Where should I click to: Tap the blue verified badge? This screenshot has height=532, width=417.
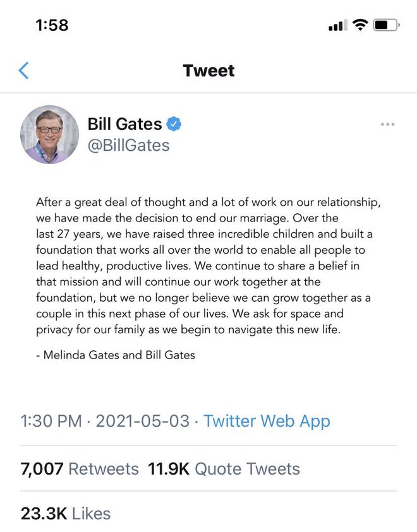point(174,124)
